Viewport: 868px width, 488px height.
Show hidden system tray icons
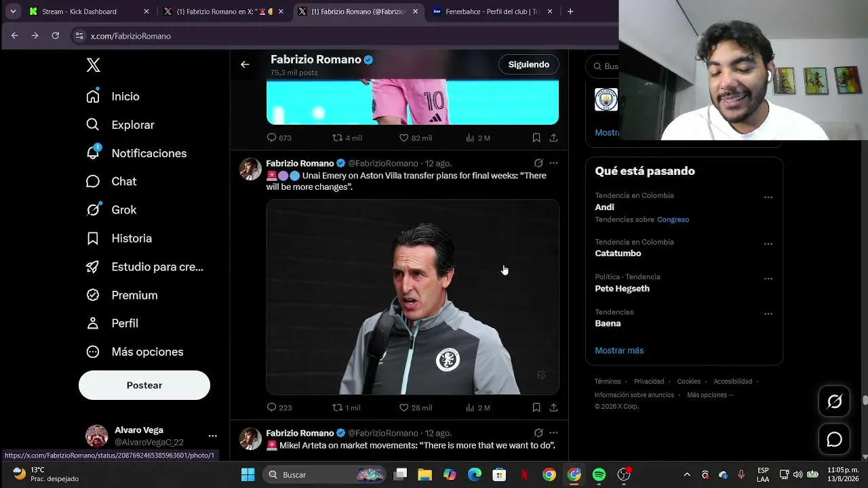click(x=687, y=474)
